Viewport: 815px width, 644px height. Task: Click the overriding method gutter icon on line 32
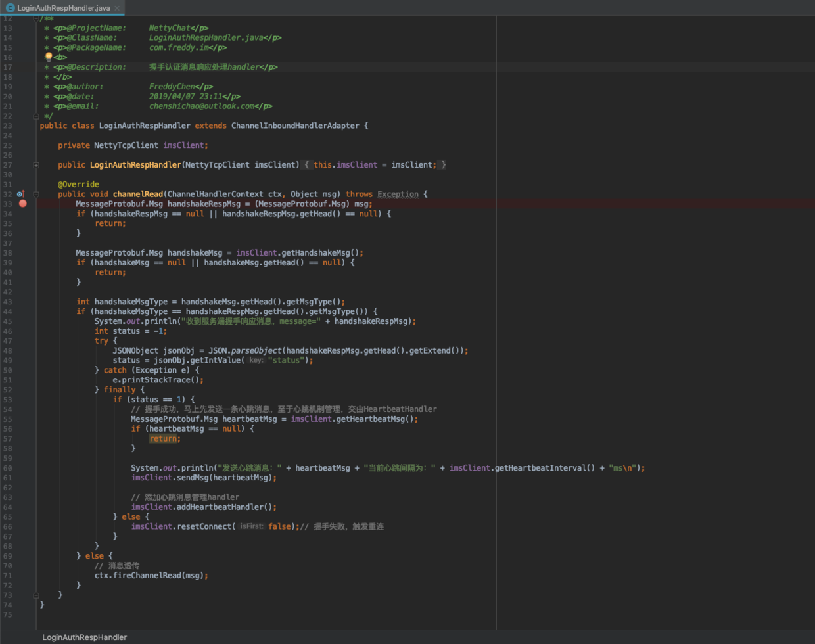tap(20, 195)
